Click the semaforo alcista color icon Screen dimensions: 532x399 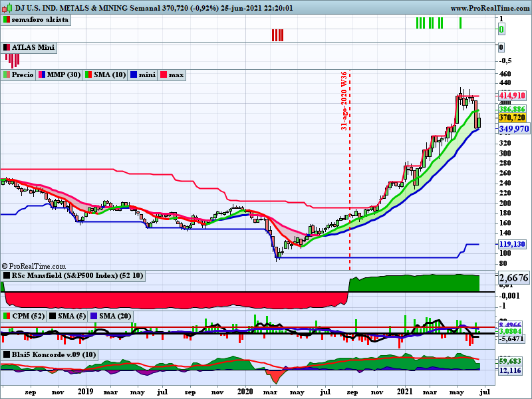(7, 20)
